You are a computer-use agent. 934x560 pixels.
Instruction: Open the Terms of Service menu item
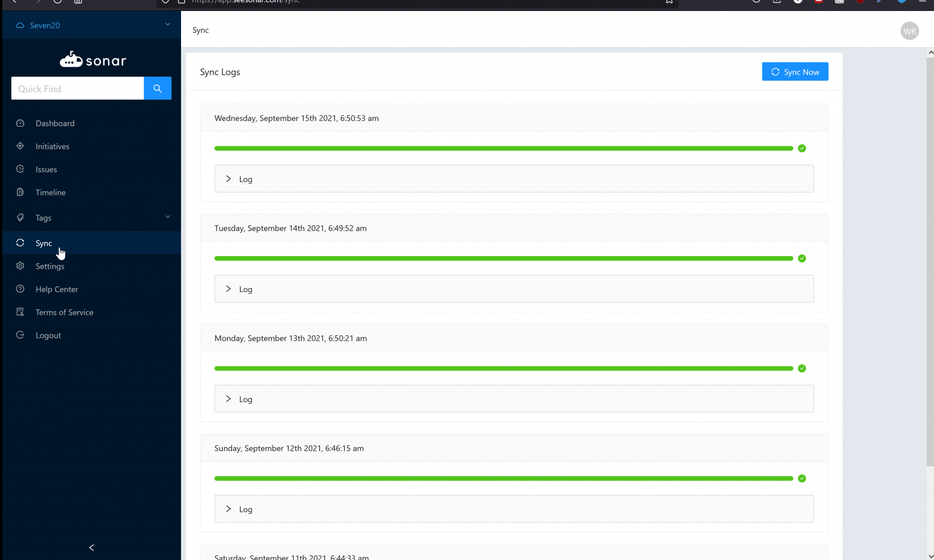[64, 312]
